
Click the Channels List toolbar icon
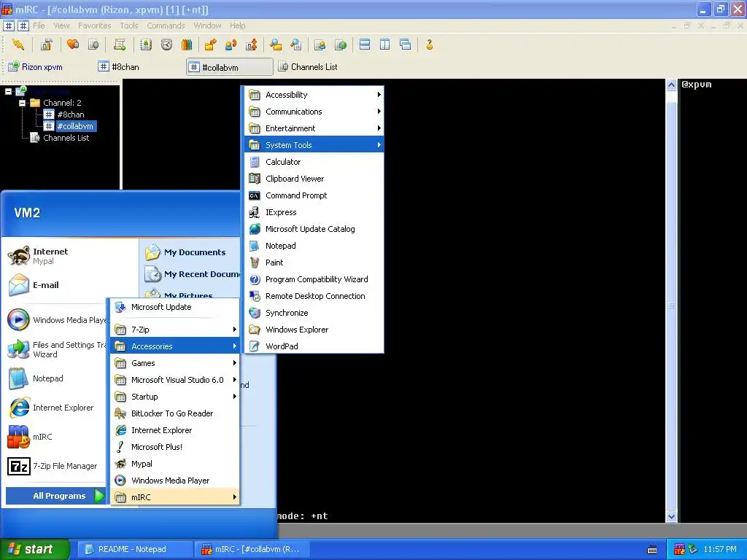click(x=93, y=44)
